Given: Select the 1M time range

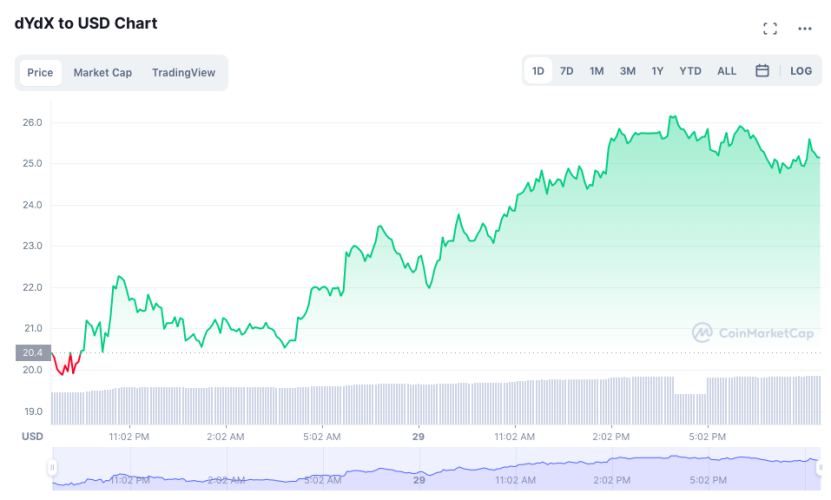Looking at the screenshot, I should (597, 71).
